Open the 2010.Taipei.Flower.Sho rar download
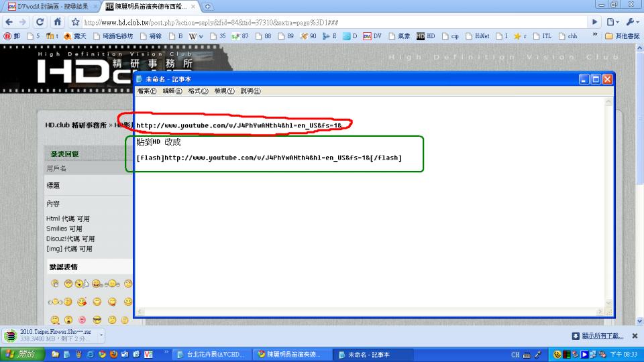 click(x=50, y=335)
